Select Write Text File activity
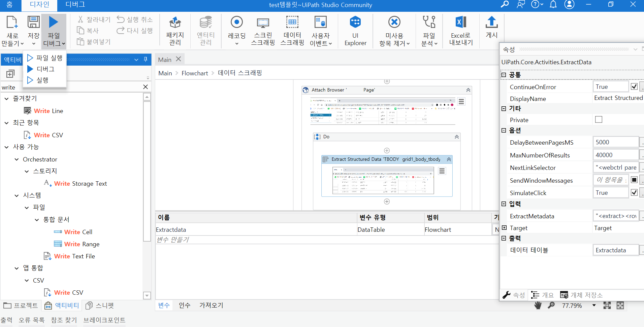The width and height of the screenshot is (644, 327). 69,256
